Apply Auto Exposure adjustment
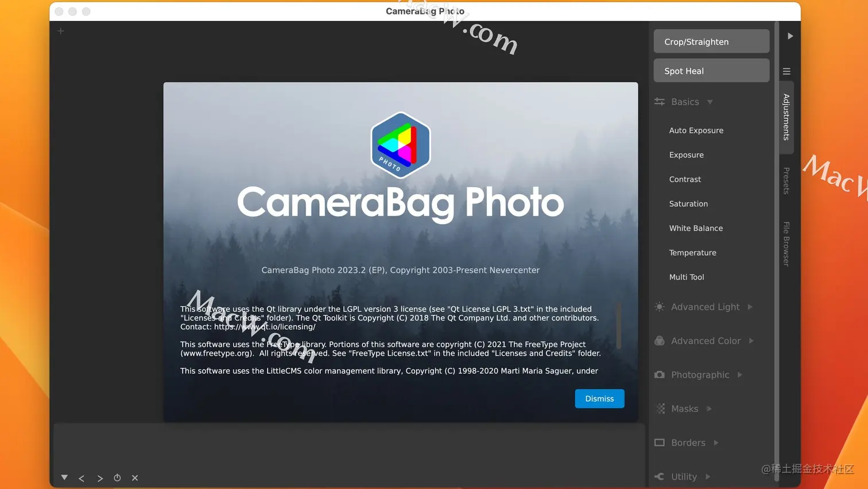Viewport: 868px width, 489px height. [x=696, y=130]
